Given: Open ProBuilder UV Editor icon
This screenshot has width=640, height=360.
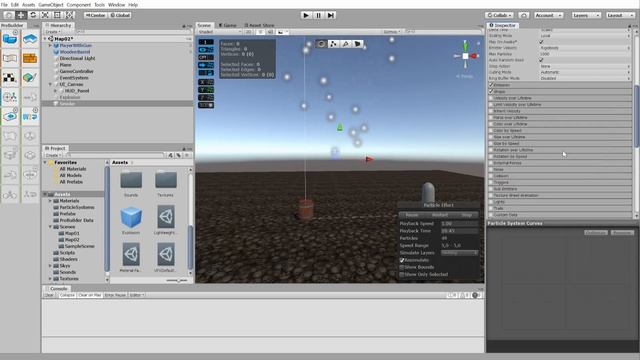Looking at the screenshot, I should (10, 58).
